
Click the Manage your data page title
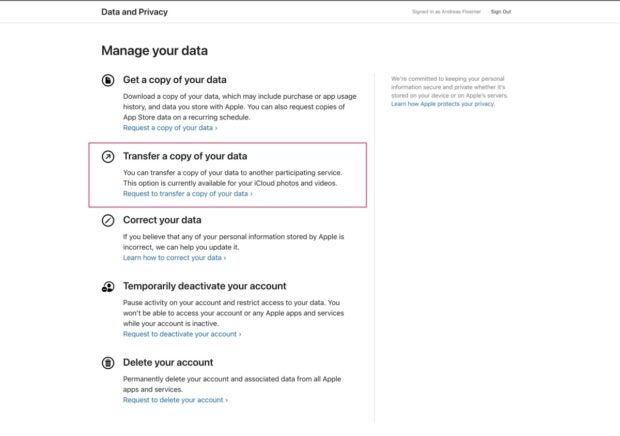point(154,50)
